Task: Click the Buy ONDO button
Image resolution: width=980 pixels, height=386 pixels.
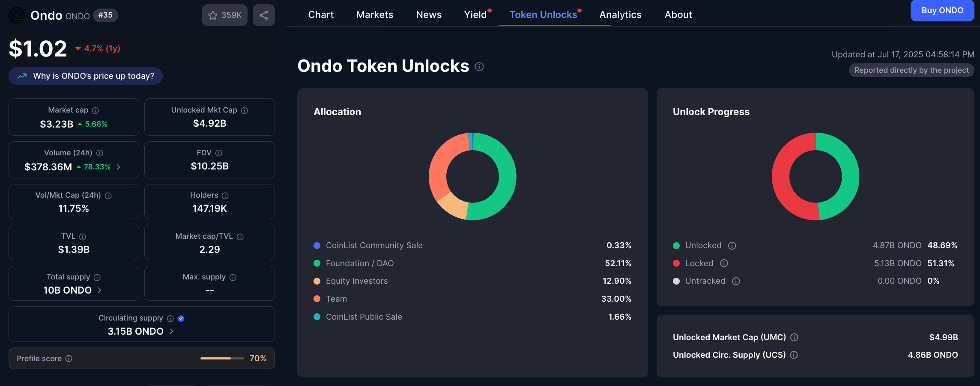Action: coord(942,10)
